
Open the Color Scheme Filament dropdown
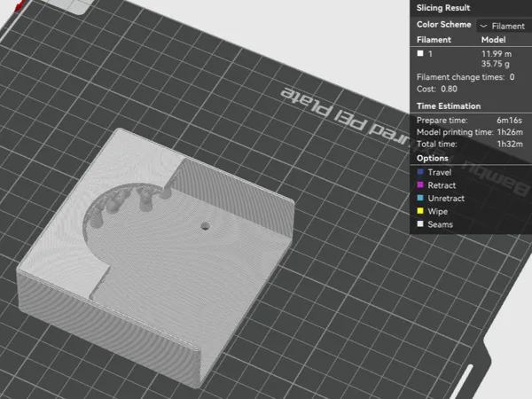pos(505,26)
